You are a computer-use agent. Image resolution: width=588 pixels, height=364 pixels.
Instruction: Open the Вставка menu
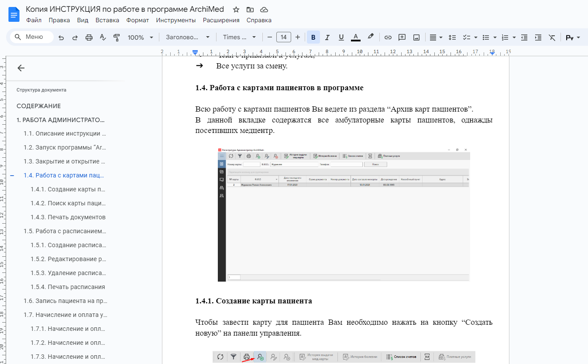tap(107, 20)
